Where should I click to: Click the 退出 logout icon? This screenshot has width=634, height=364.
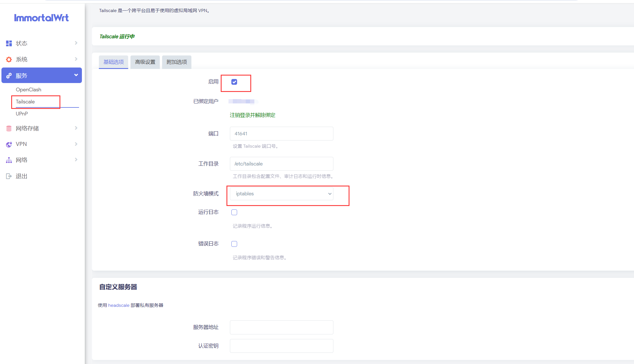pos(9,176)
